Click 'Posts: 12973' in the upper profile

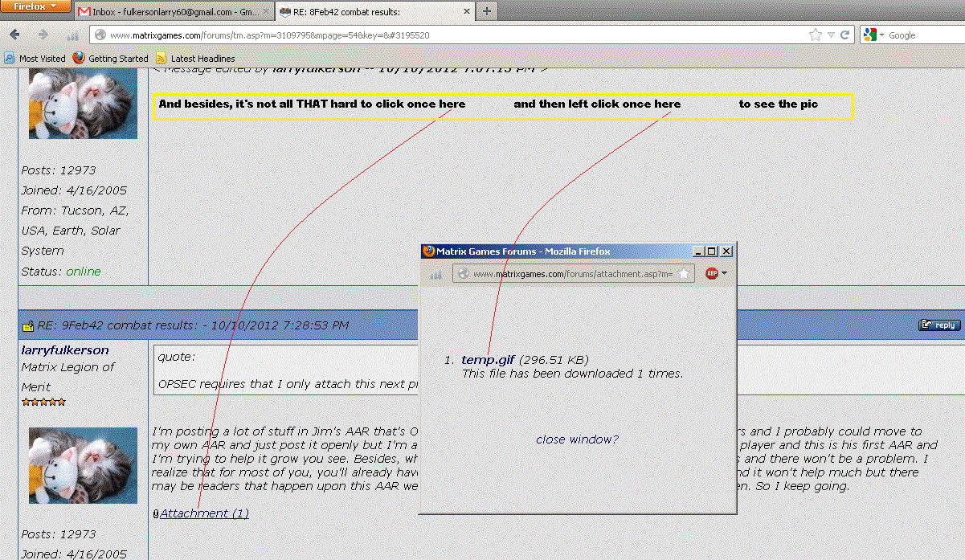coord(59,170)
